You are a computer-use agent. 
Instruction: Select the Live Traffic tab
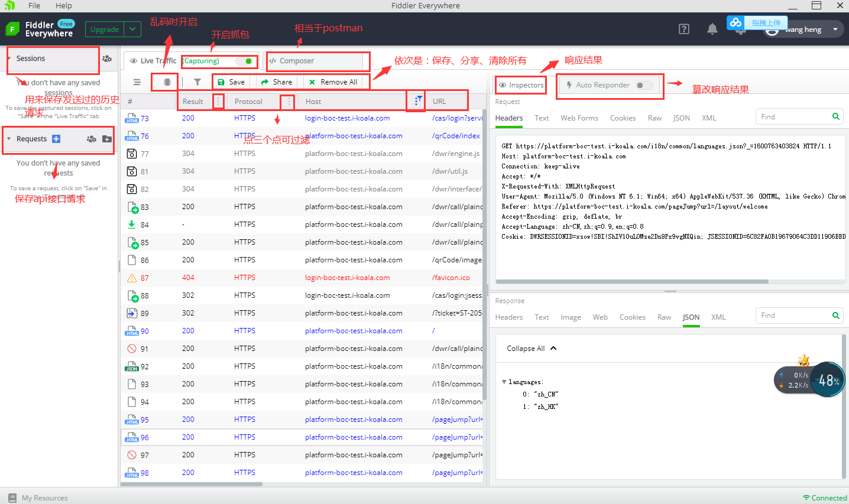[153, 61]
